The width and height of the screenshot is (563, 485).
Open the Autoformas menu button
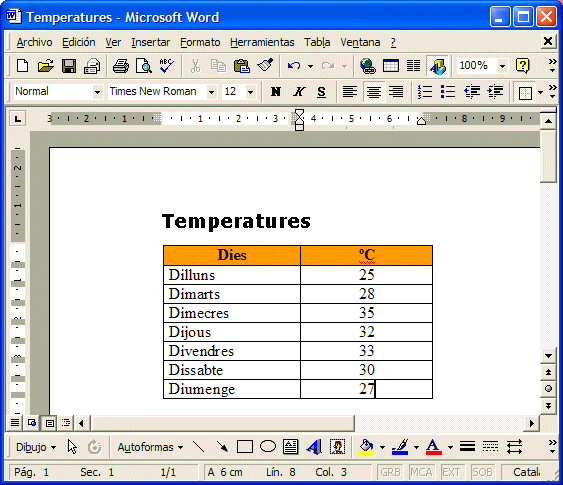tap(150, 447)
